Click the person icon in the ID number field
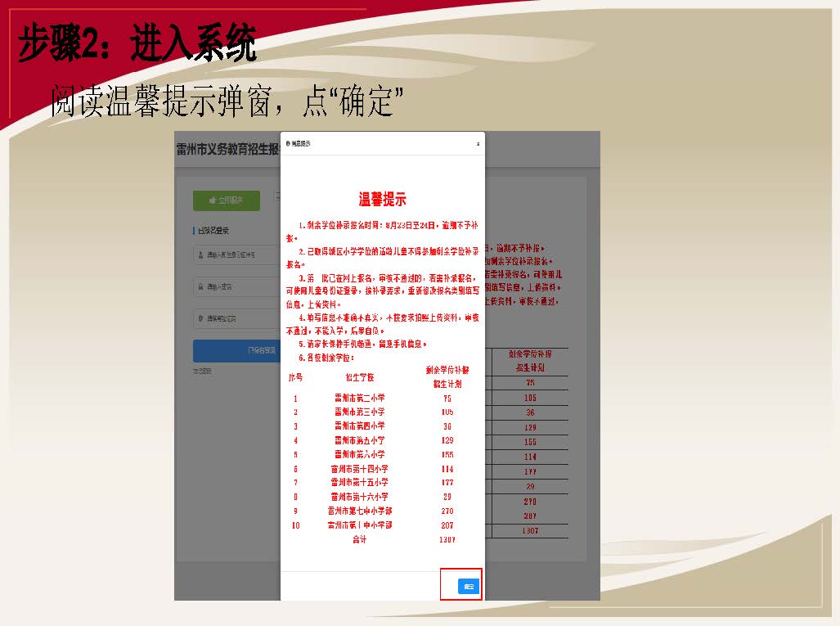The width and height of the screenshot is (840, 626). click(200, 255)
